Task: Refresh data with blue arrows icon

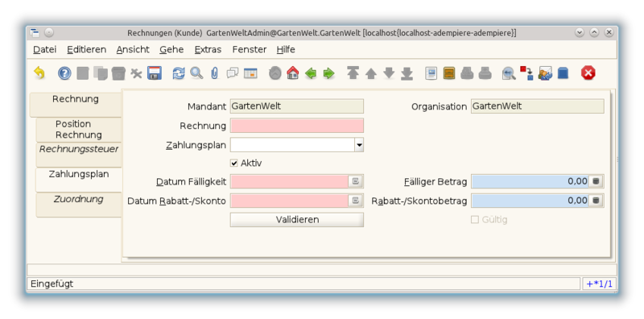Action: [179, 73]
